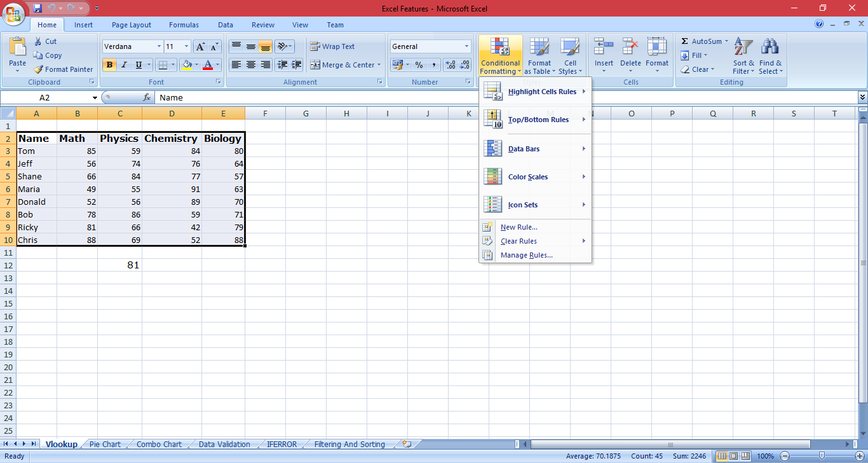Viewport: 868px width, 463px height.
Task: Click the Delete cells icon
Action: (x=630, y=47)
